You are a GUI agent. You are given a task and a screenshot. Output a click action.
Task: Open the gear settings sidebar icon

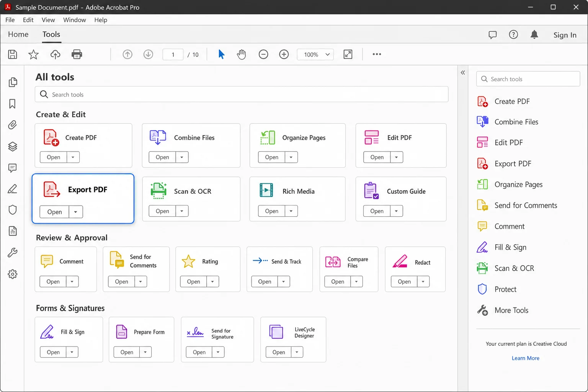13,274
